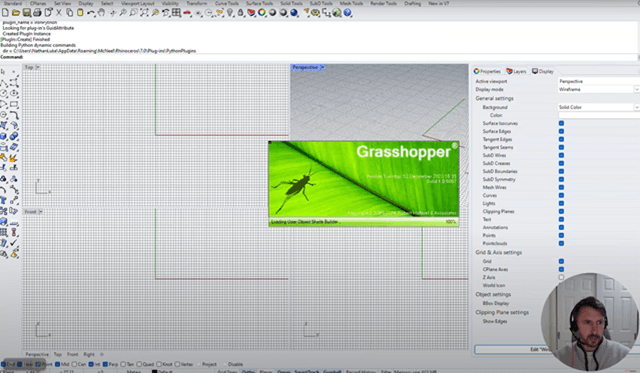Click the padlock Lock objects icon
Viewport: 640px width, 373px height.
(240, 13)
